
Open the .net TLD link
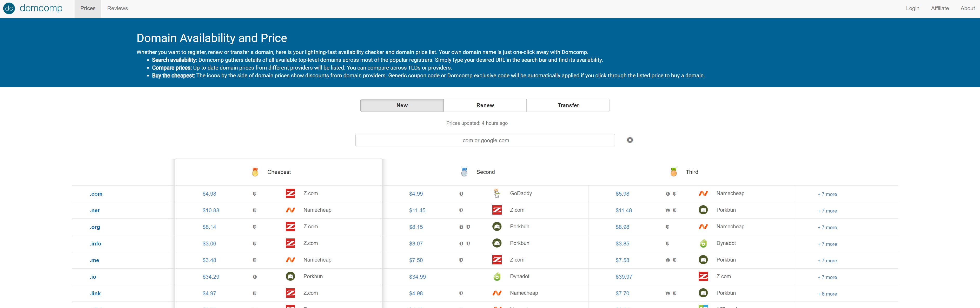click(95, 210)
